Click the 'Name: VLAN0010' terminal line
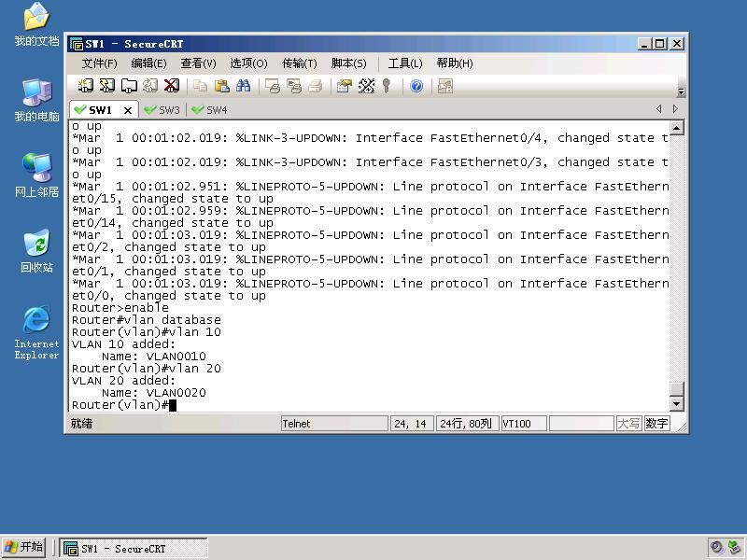Viewport: 747px width, 560px height. point(153,357)
